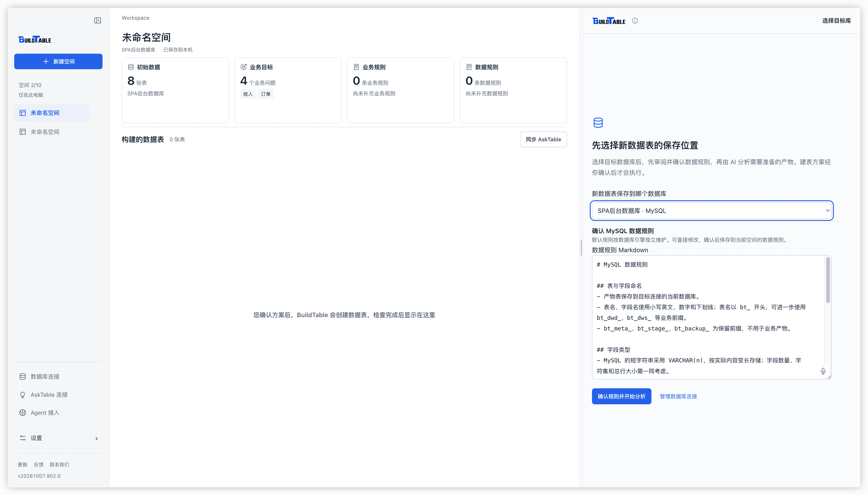This screenshot has width=868, height=495.
Task: Click the microphone icon in the rules editor
Action: 823,371
